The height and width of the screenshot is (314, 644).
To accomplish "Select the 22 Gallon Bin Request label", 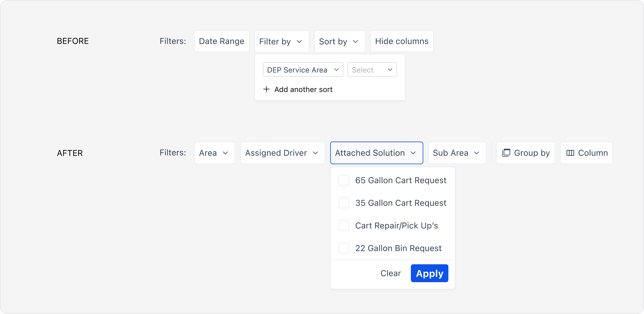I will pyautogui.click(x=398, y=248).
